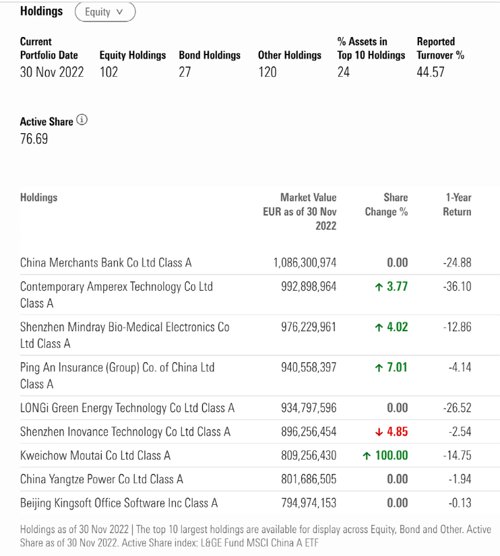Open Contemporary Amperex Technology Co Ltd holding
500x556 pixels.
116,295
